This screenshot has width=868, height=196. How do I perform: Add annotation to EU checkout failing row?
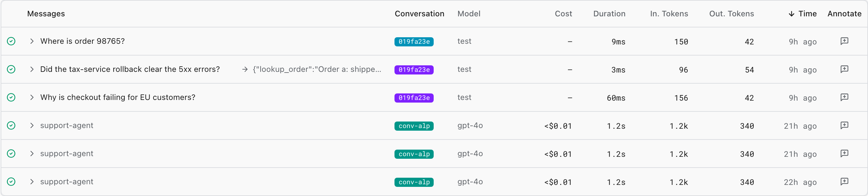point(844,97)
